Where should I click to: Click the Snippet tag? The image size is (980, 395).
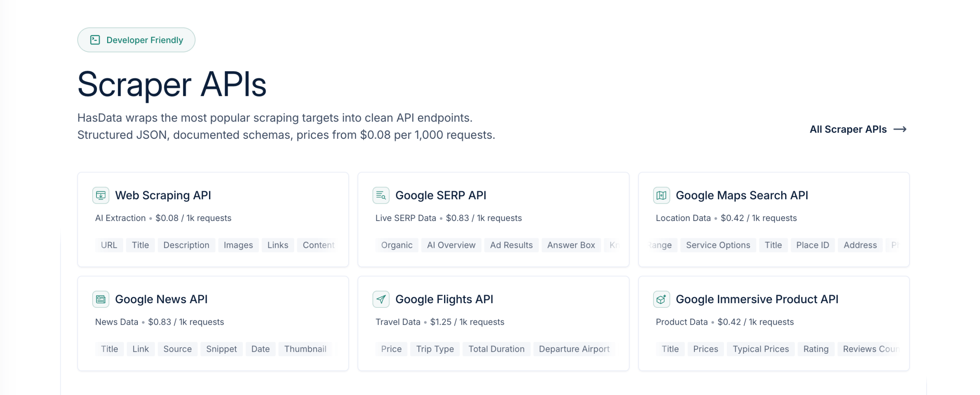coord(222,349)
